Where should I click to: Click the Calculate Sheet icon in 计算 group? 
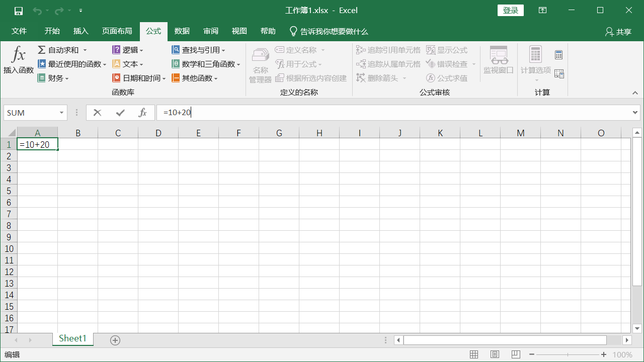(558, 74)
